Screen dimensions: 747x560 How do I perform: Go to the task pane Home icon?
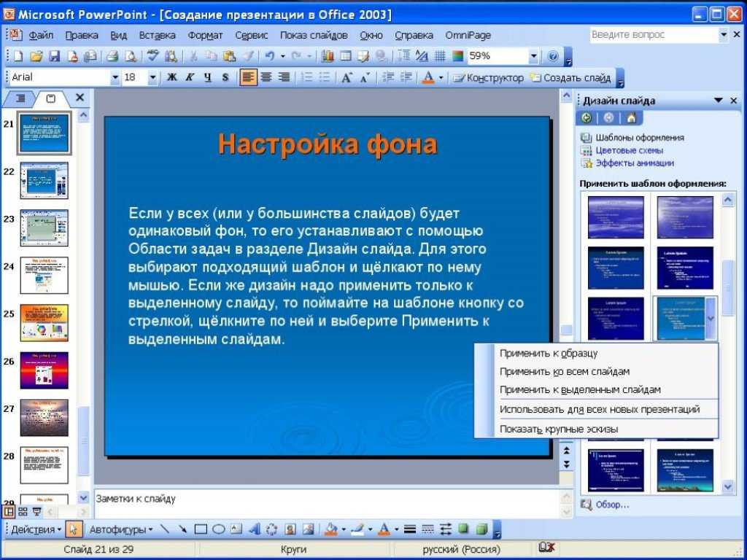(x=631, y=118)
